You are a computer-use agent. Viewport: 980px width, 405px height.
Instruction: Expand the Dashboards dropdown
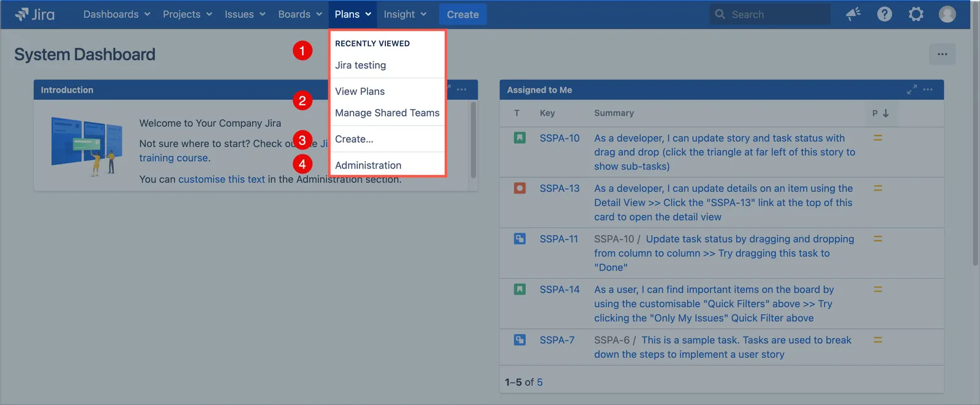116,14
